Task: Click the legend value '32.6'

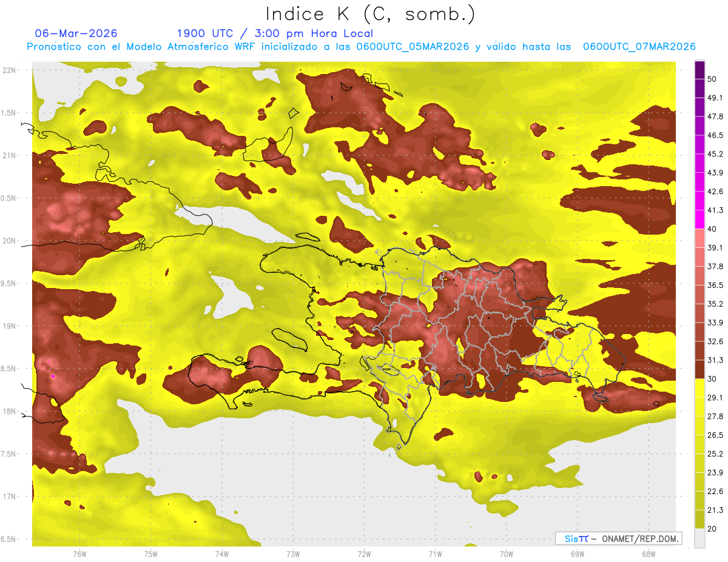Action: point(715,341)
